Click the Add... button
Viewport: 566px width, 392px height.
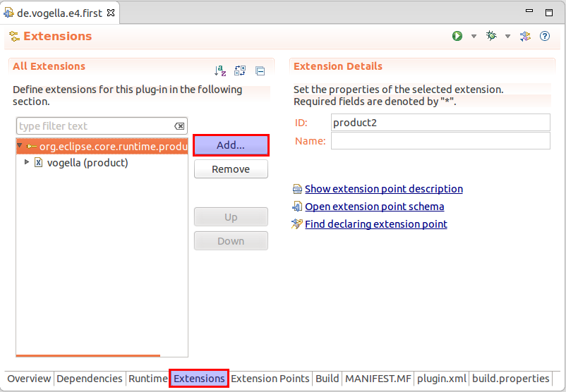click(231, 145)
